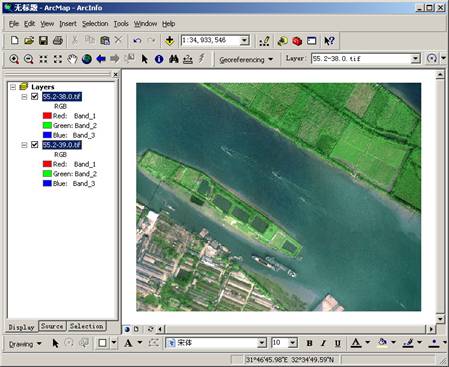The height and width of the screenshot is (367, 449).
Task: Open the Selection menu
Action: tap(95, 24)
